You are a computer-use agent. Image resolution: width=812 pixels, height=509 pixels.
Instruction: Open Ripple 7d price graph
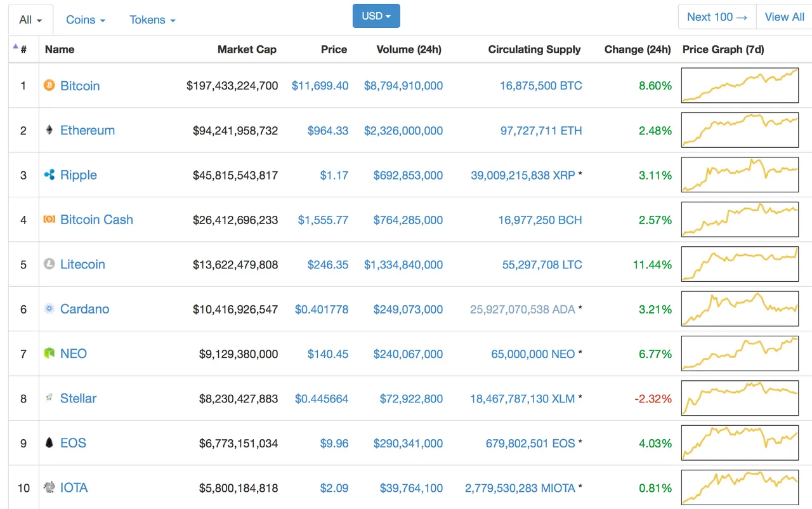coord(740,175)
